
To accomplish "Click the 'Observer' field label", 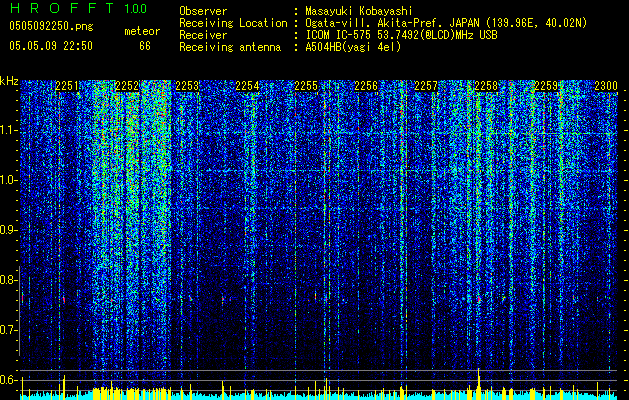I will pyautogui.click(x=203, y=11).
